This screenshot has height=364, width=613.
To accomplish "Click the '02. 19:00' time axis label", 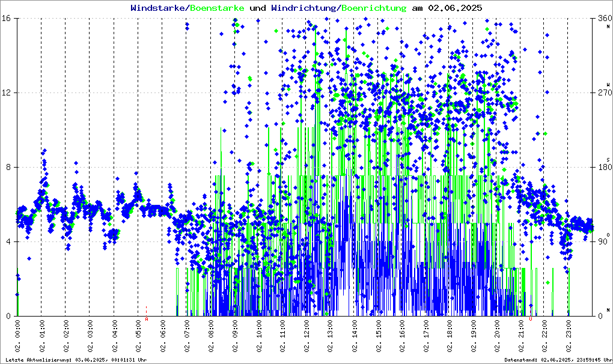I will tap(474, 336).
